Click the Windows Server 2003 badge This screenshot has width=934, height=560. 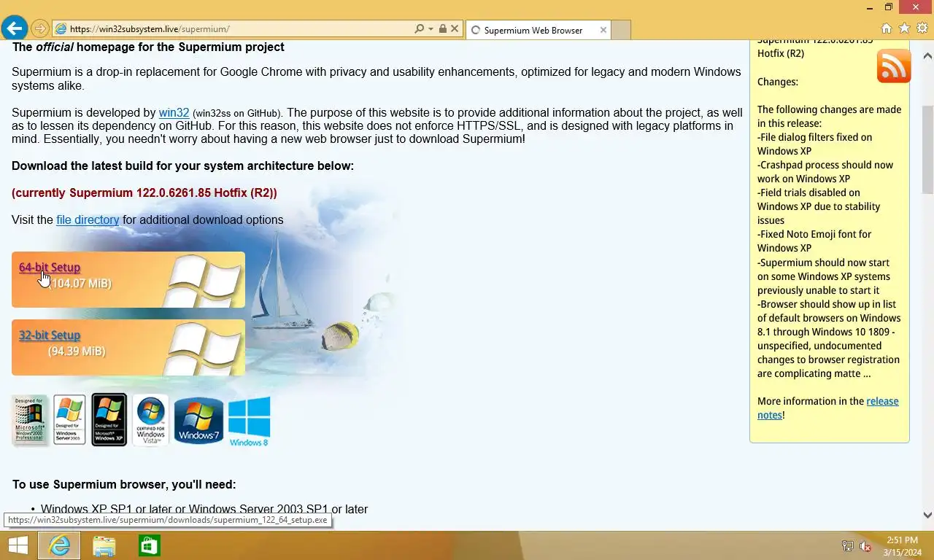(69, 420)
